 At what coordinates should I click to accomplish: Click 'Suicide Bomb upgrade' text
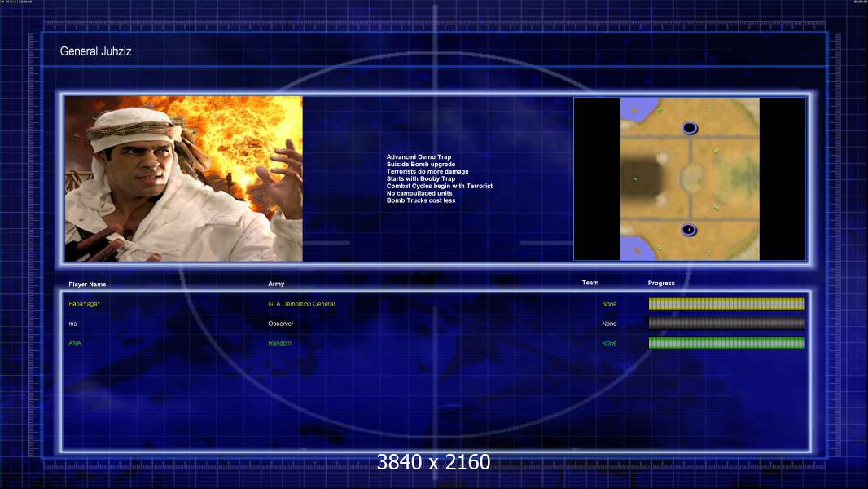(x=421, y=164)
